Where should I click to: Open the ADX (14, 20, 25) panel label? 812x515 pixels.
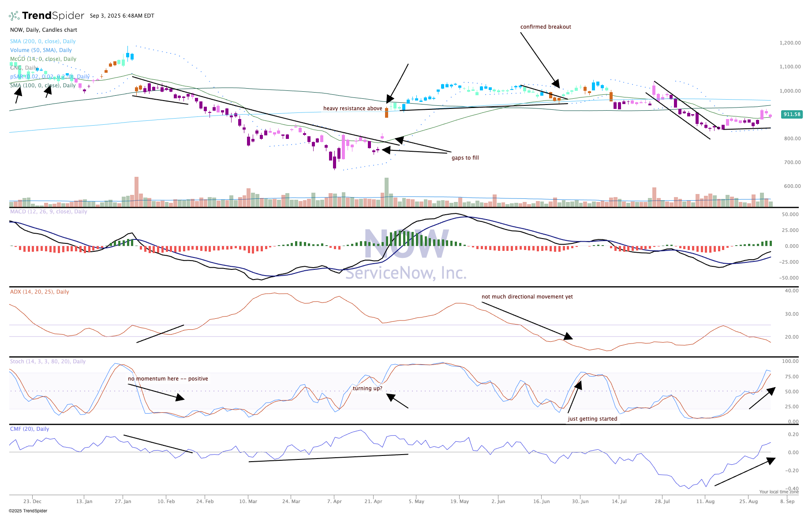[x=40, y=292]
